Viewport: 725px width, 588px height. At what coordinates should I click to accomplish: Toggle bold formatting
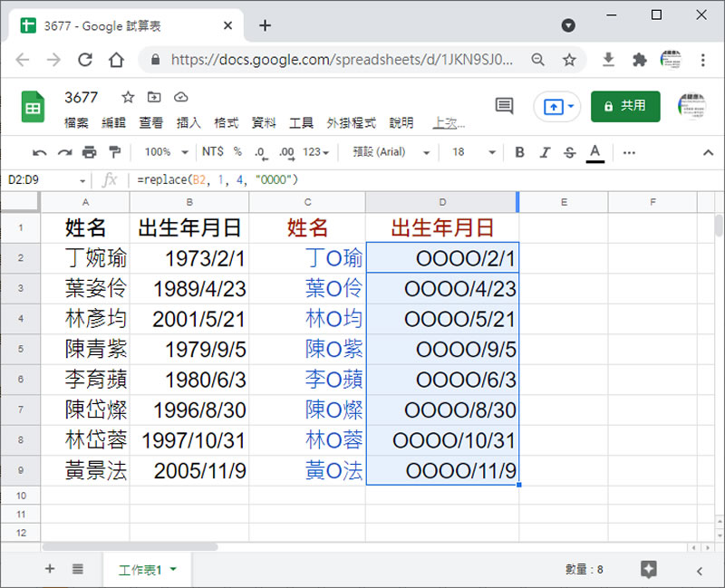tap(519, 152)
